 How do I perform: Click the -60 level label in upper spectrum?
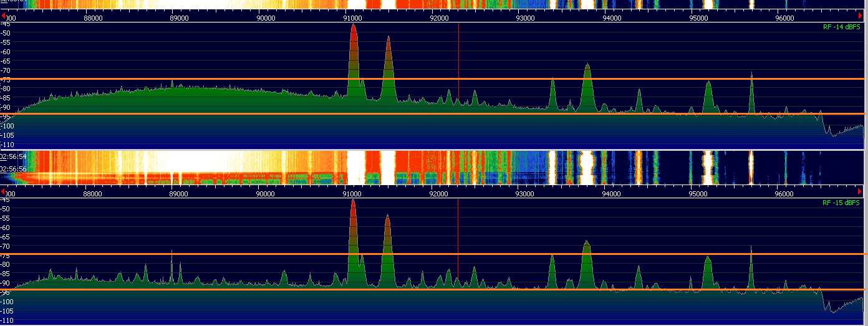tap(4, 52)
